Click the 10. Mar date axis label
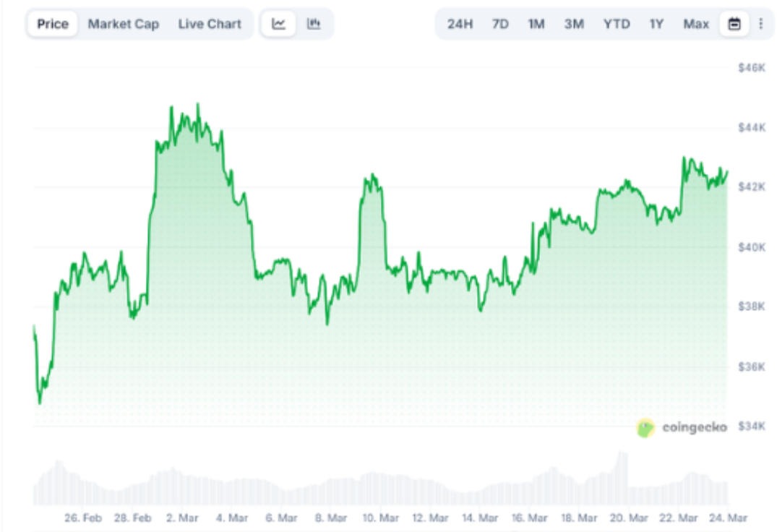The image size is (777, 532). click(380, 518)
